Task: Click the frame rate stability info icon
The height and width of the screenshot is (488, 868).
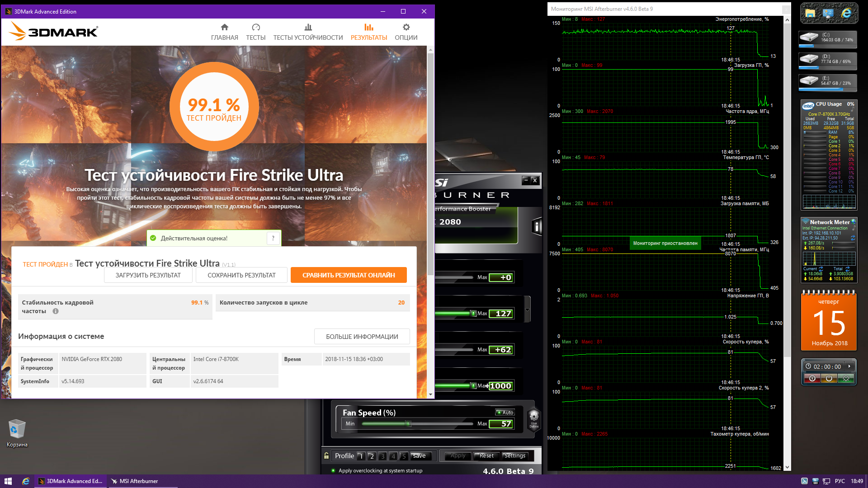Action: pyautogui.click(x=56, y=311)
